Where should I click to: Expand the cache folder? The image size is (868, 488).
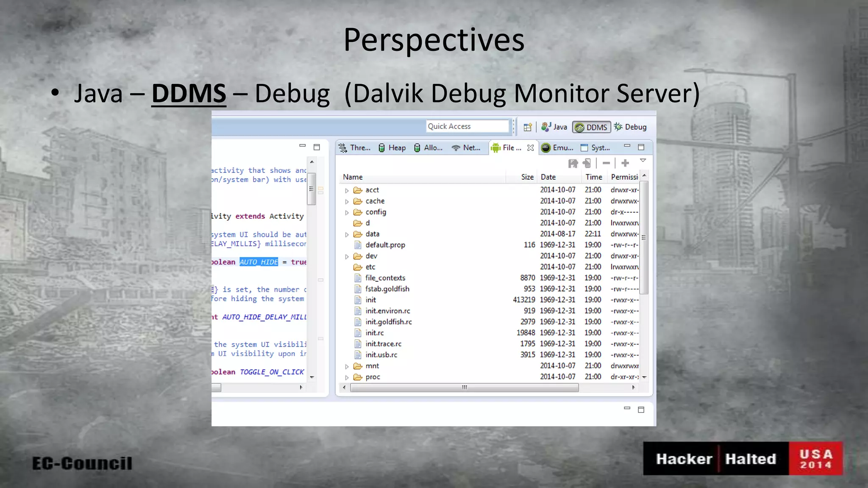pyautogui.click(x=347, y=202)
